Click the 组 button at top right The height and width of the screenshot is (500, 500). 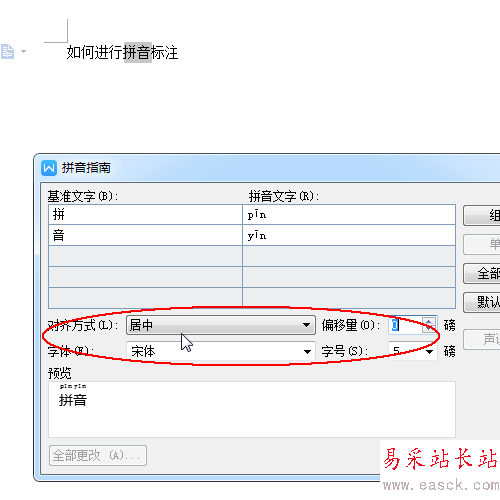(x=482, y=216)
